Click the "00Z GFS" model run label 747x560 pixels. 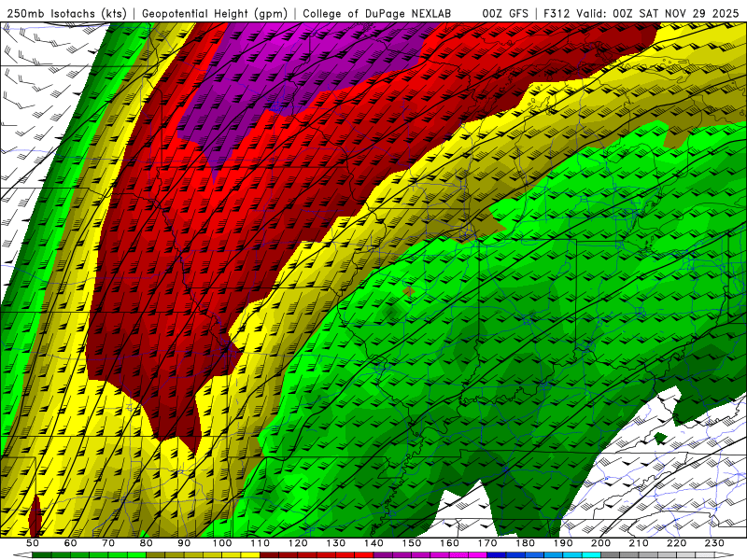pos(505,13)
